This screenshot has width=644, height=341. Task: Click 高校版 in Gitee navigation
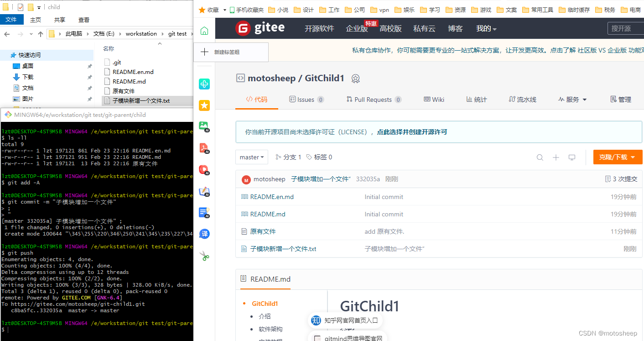[x=390, y=28]
